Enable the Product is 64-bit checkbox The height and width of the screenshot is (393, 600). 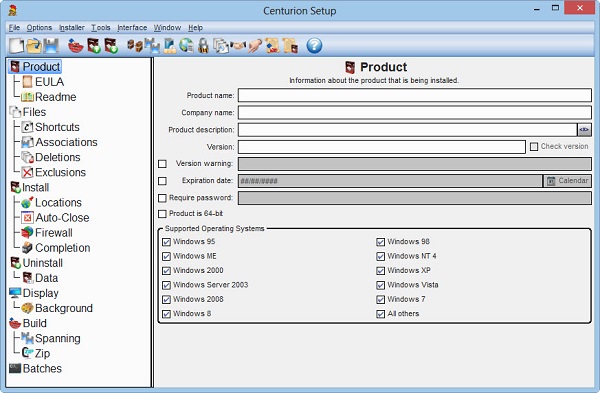[x=162, y=214]
